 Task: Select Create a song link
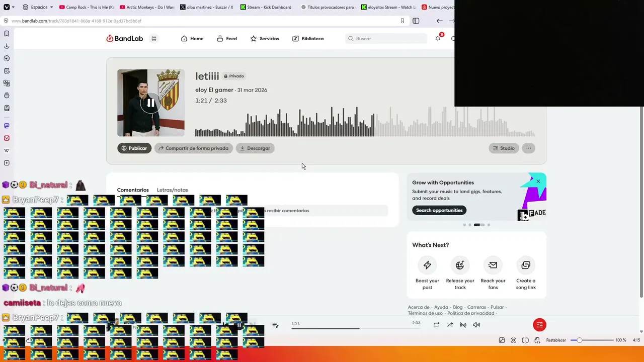point(526,273)
